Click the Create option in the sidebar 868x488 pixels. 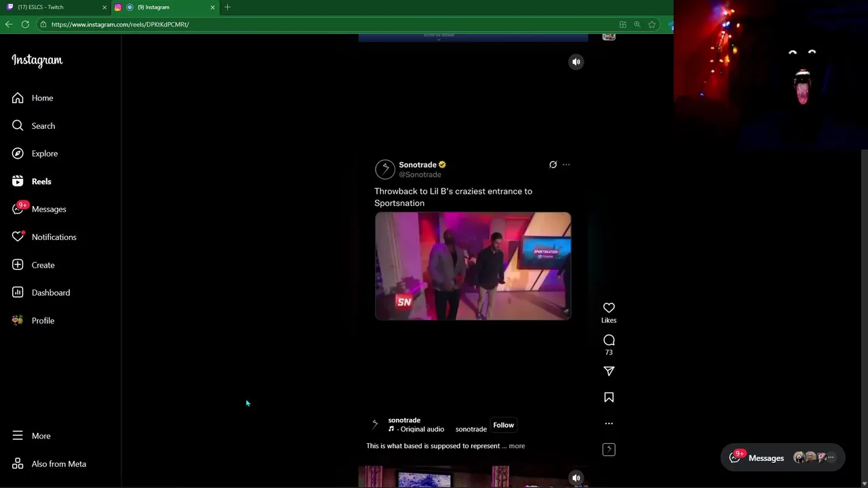43,265
